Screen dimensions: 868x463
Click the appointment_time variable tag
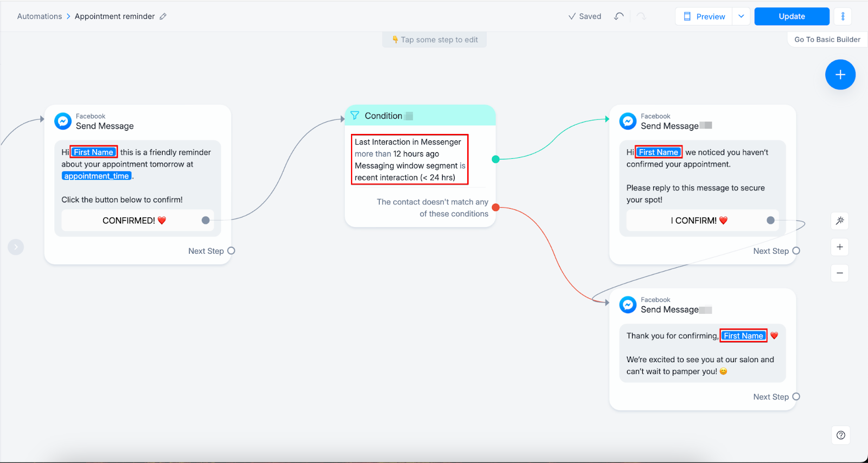pos(97,176)
